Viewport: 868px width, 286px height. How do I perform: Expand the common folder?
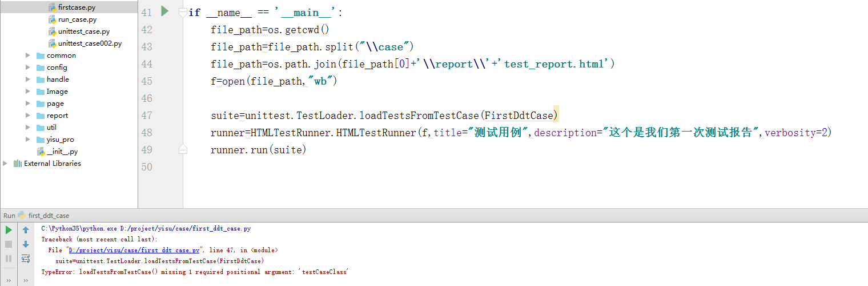pos(28,55)
